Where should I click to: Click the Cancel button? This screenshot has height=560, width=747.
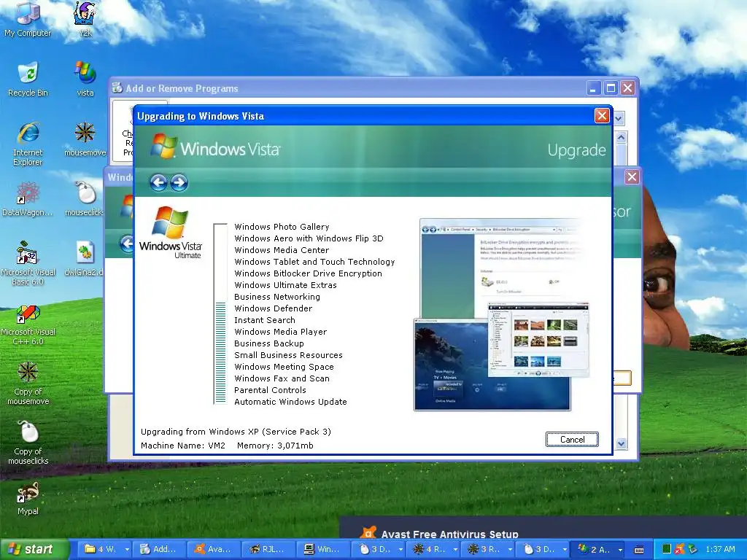coord(572,440)
